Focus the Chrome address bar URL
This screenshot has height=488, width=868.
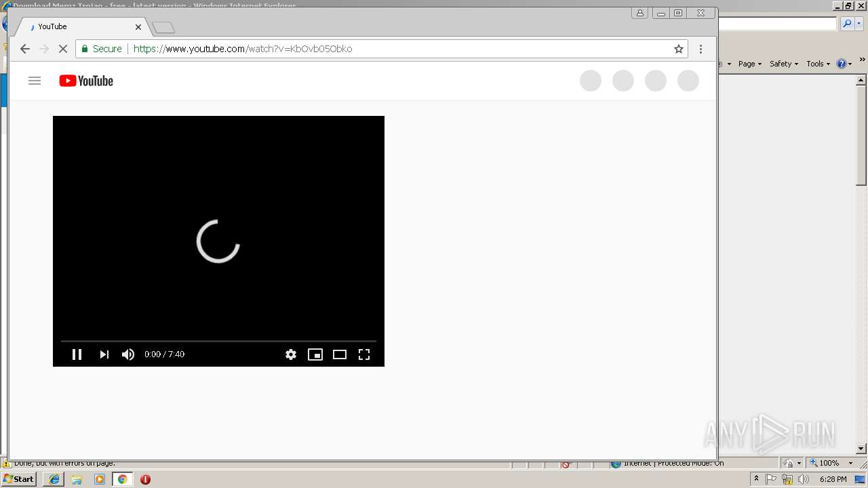coord(243,49)
